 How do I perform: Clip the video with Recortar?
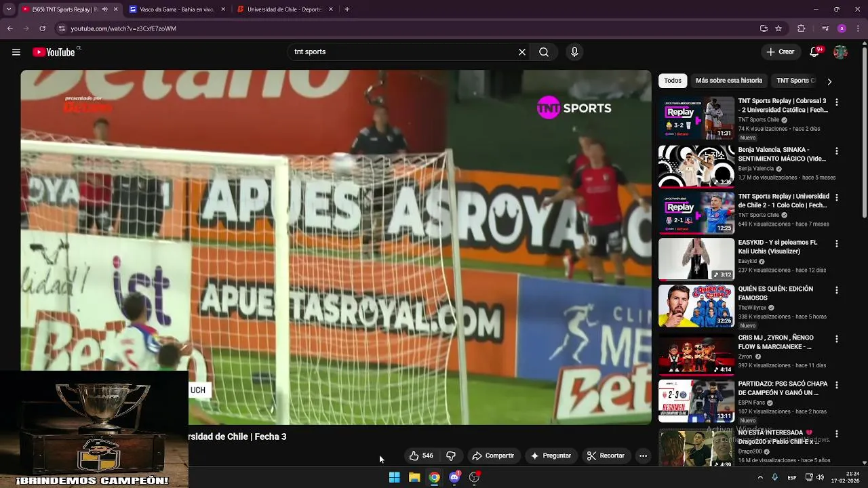(606, 456)
